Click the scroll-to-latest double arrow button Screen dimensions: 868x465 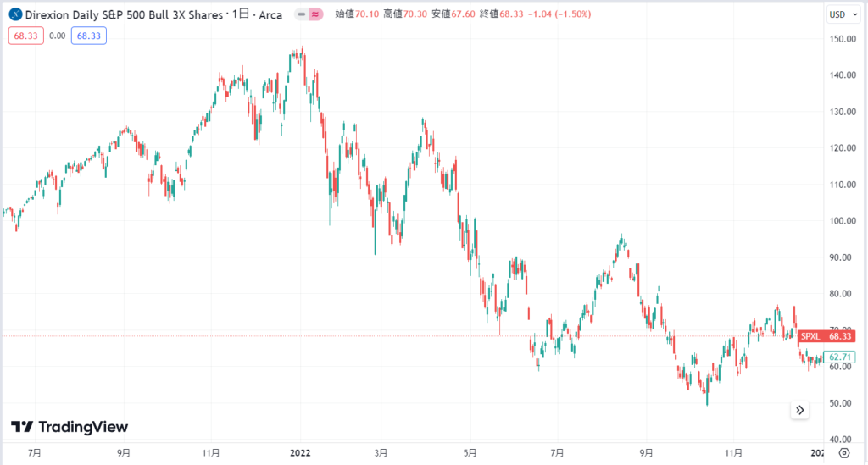[800, 410]
